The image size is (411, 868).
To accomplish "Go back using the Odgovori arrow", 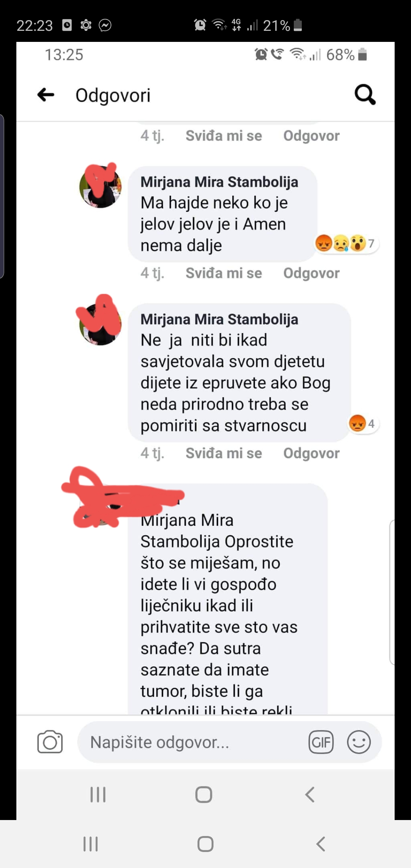I will (46, 95).
